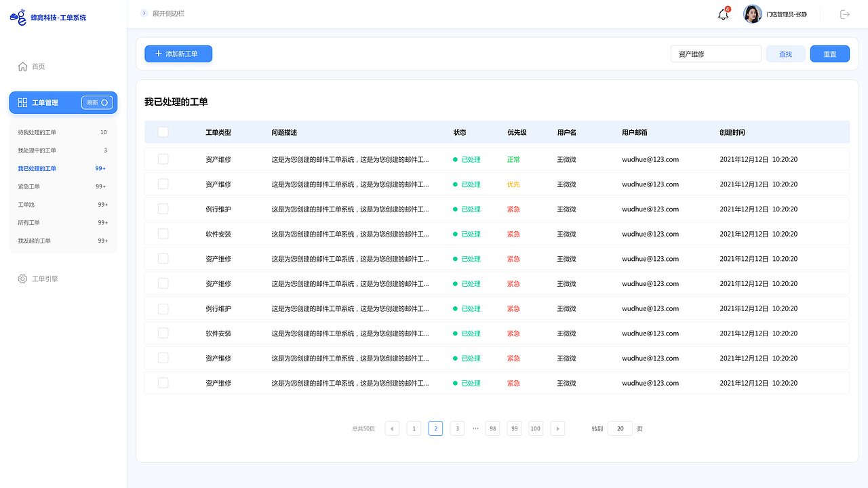This screenshot has height=488, width=868.
Task: Open 所有工单 in sidebar
Action: pos(63,222)
